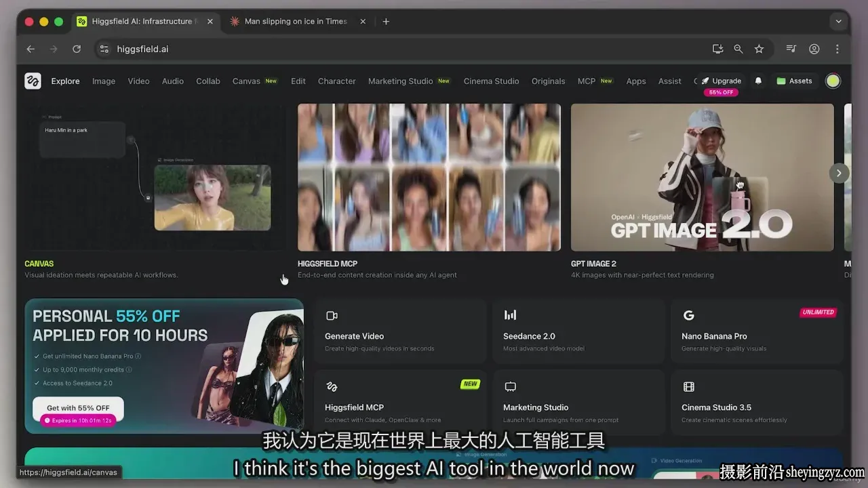Screen dimensions: 868x488
Task: Open the Audio nav item
Action: [x=173, y=81]
